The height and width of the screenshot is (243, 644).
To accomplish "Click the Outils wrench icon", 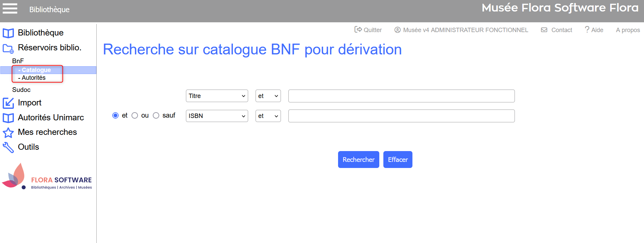I will point(8,147).
